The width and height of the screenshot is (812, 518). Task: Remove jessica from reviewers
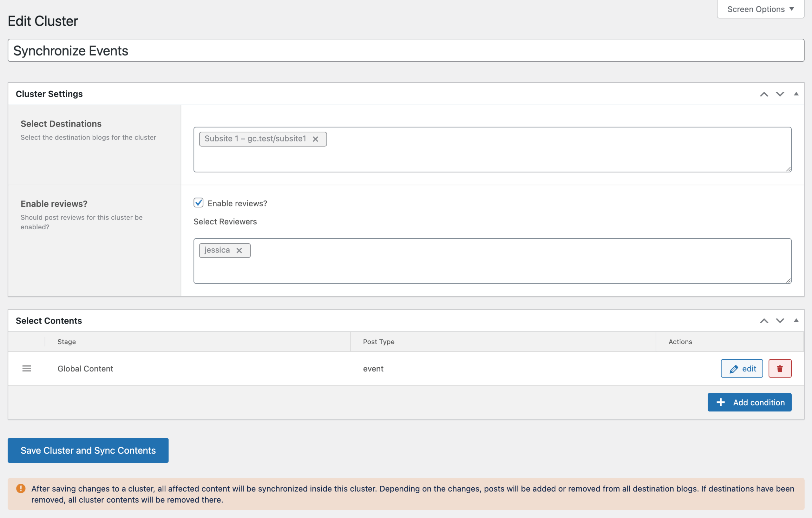(239, 251)
